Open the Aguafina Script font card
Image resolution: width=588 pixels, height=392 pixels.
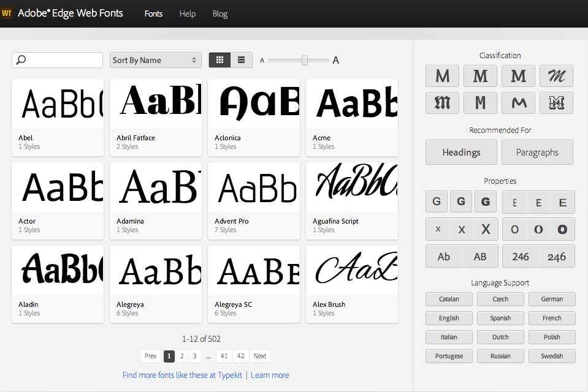click(x=352, y=201)
